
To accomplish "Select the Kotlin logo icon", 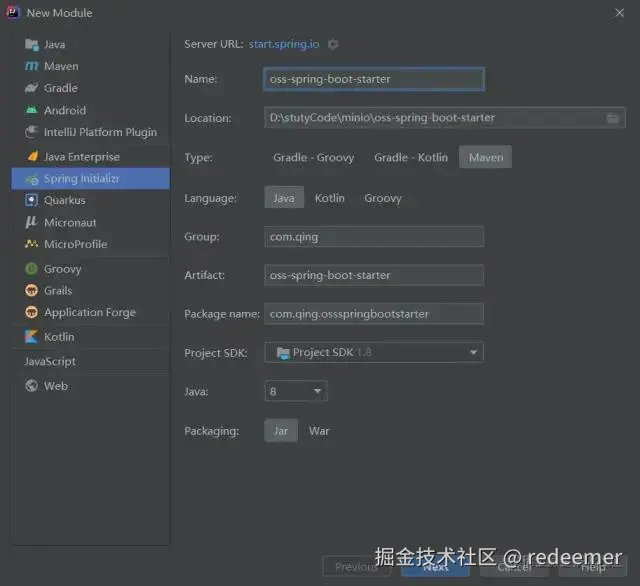I will (x=31, y=337).
